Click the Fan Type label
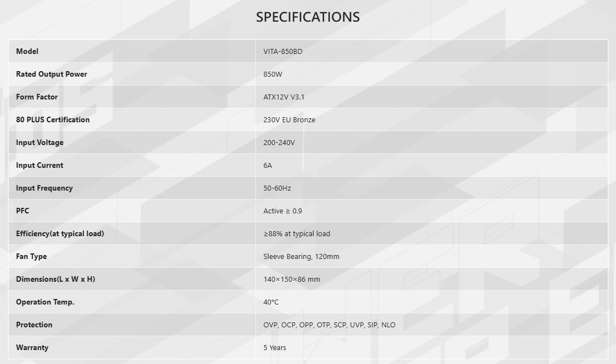 (31, 256)
